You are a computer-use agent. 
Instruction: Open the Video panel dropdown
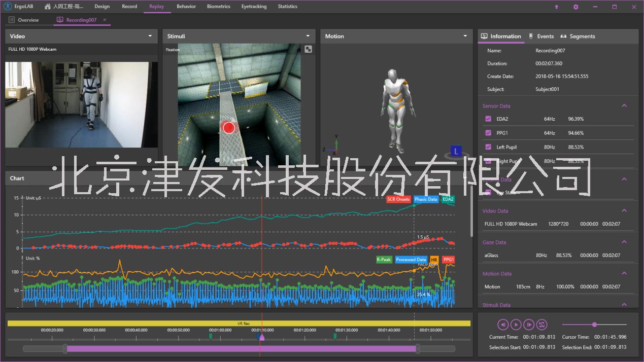coord(150,36)
